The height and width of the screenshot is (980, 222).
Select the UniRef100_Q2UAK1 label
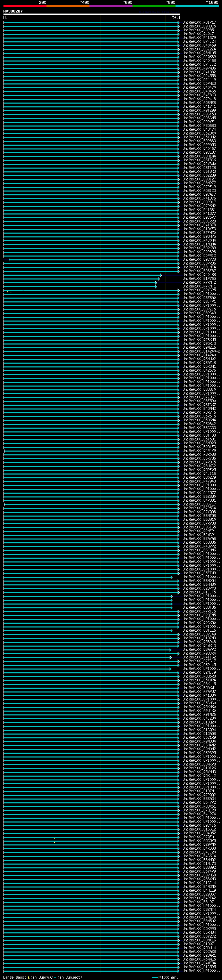tap(199, 955)
